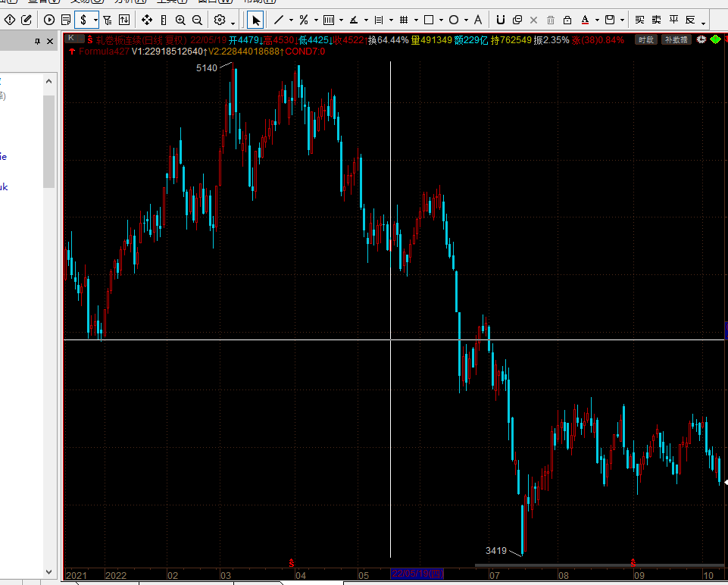Click the save template icon
The image size is (728, 585).
point(610,20)
